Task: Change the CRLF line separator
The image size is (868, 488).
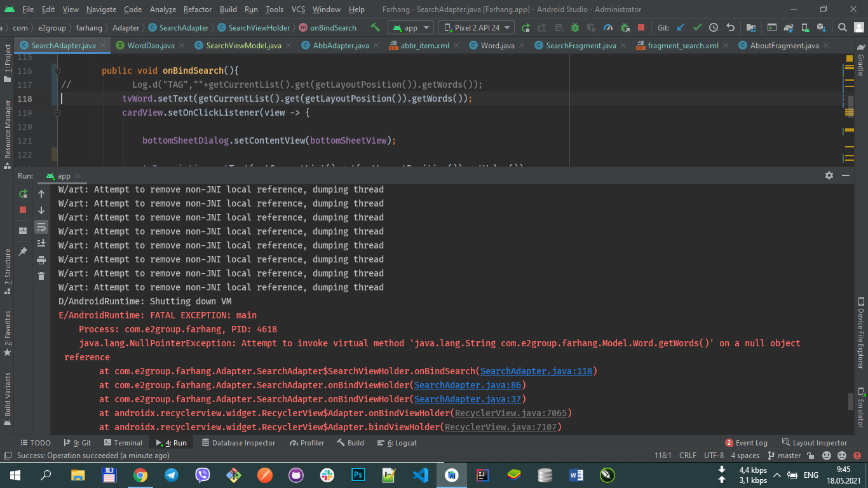Action: pos(688,456)
